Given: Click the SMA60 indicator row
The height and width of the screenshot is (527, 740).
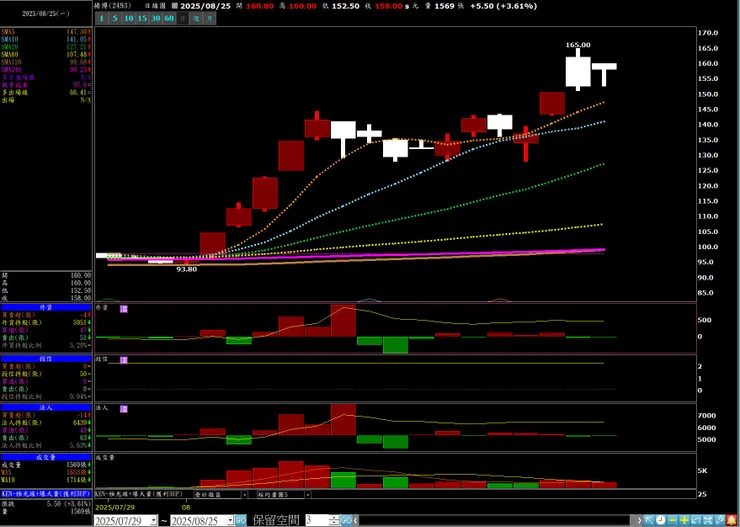Looking at the screenshot, I should click(x=46, y=54).
